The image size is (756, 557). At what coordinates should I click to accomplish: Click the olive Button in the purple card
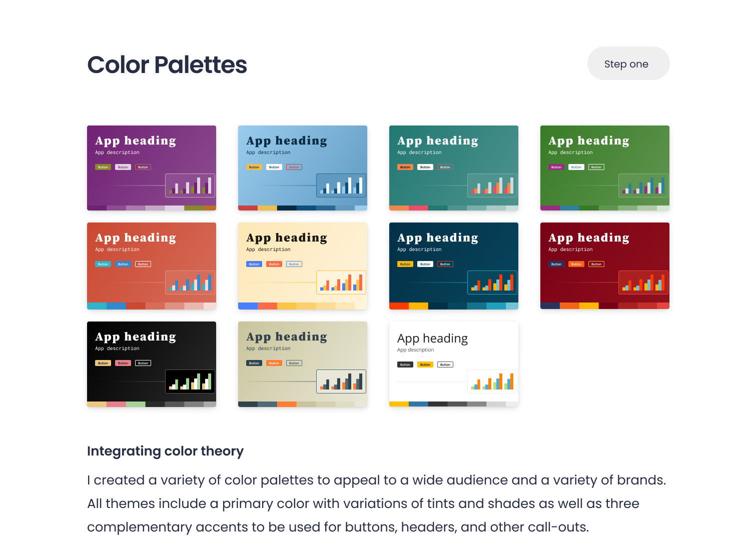[103, 167]
